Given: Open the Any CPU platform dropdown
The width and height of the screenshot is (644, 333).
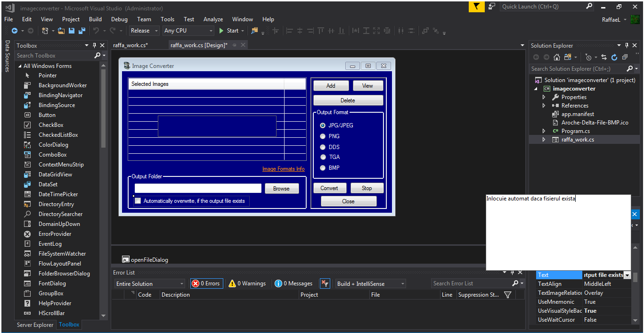Looking at the screenshot, I should [188, 31].
